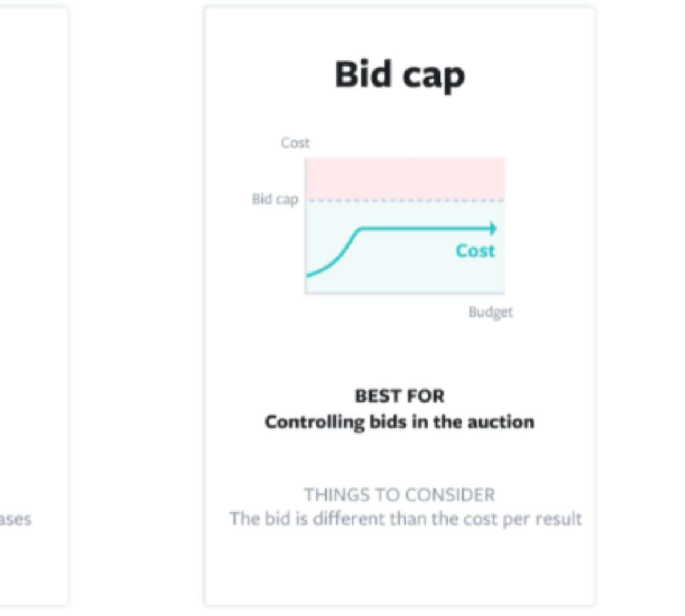Click the "Bid cap" card title
685x616 pixels.
coord(400,75)
